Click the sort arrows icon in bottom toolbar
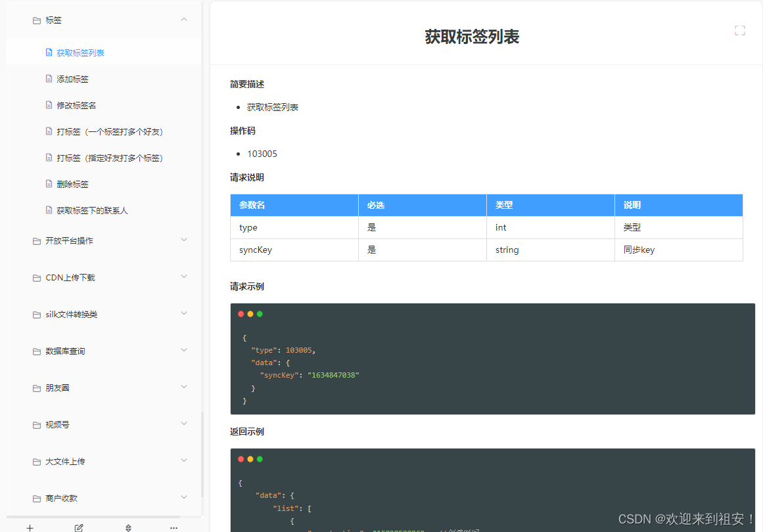Viewport: 763px width, 532px height. (x=128, y=527)
